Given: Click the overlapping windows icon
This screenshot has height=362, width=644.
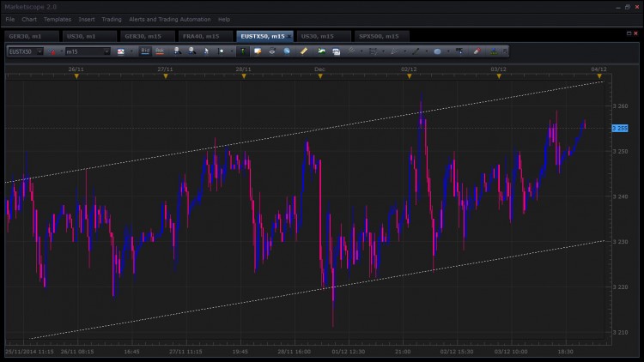Looking at the screenshot, I should click(337, 51).
